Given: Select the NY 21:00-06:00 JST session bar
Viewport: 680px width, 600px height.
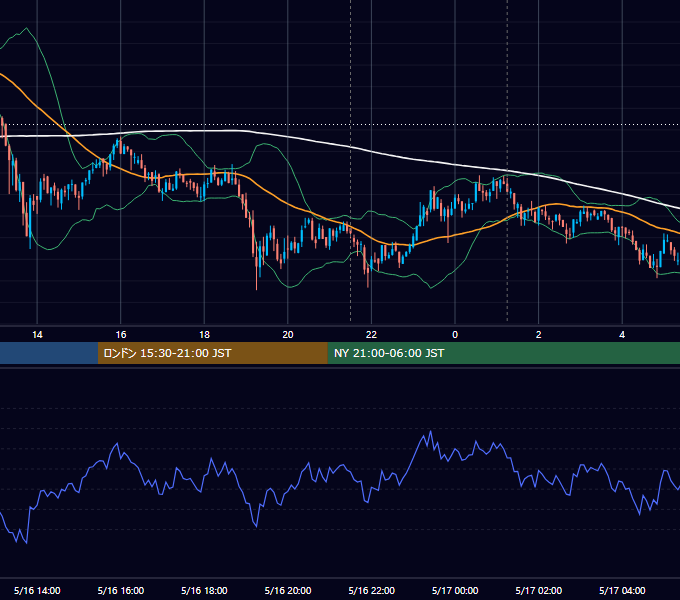Looking at the screenshot, I should pos(503,353).
